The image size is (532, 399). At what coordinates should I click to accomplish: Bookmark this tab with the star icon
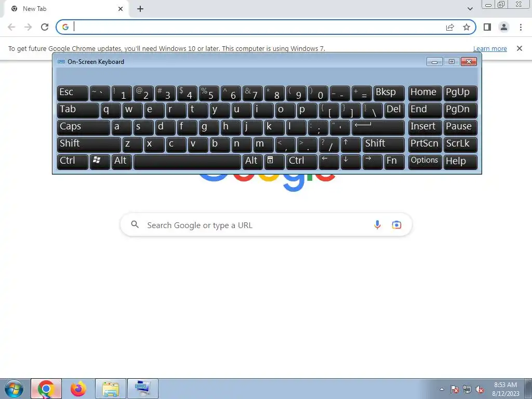click(x=467, y=27)
